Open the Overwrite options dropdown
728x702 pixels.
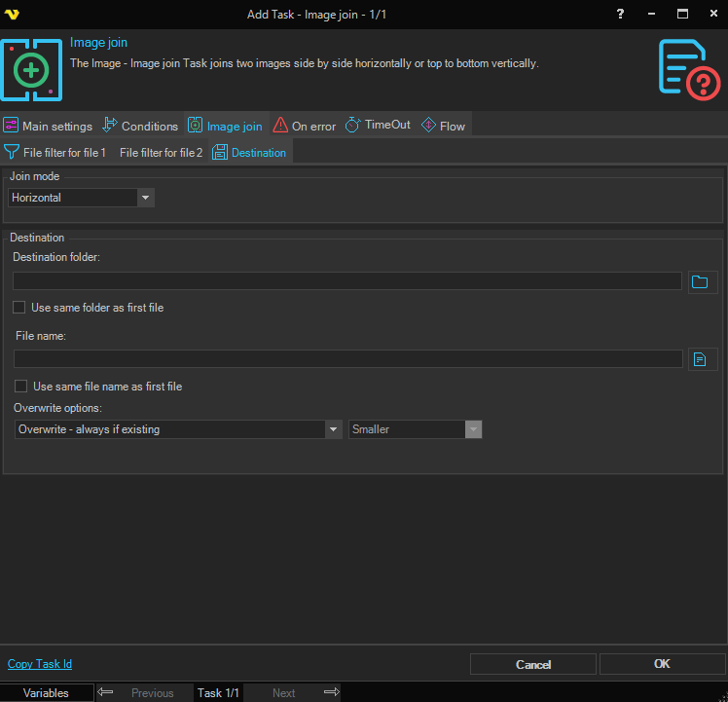point(333,429)
